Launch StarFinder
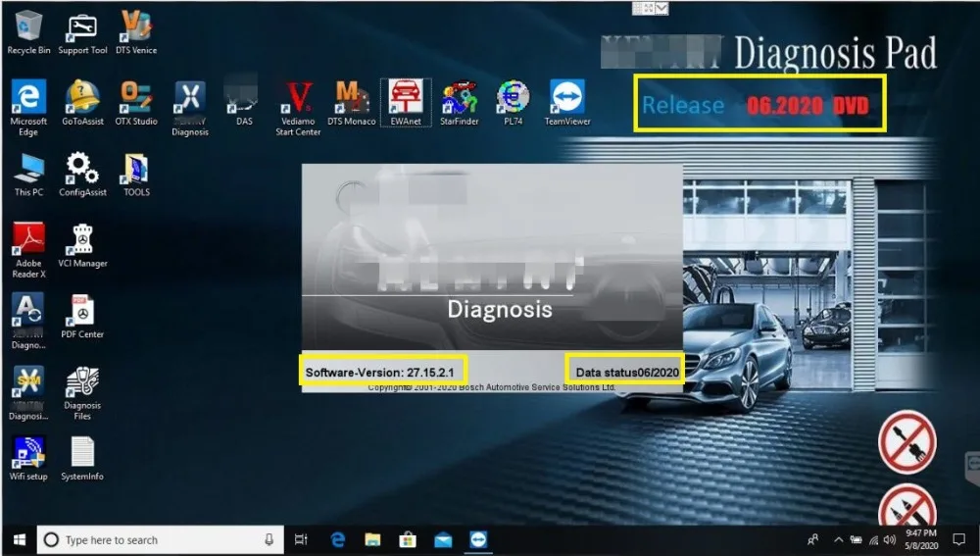The image size is (980, 556). (460, 103)
